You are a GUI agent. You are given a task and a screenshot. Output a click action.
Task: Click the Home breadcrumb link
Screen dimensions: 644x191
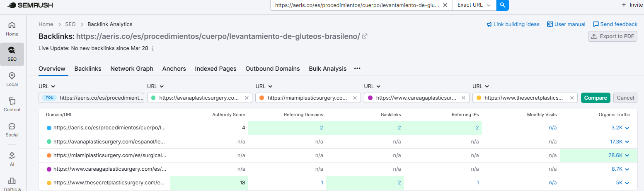(46, 24)
